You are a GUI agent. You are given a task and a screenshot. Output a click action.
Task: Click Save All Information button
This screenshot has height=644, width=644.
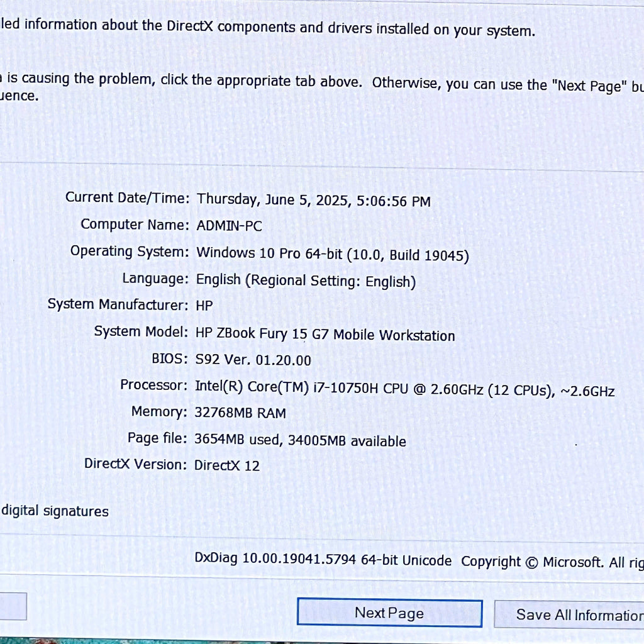569,614
